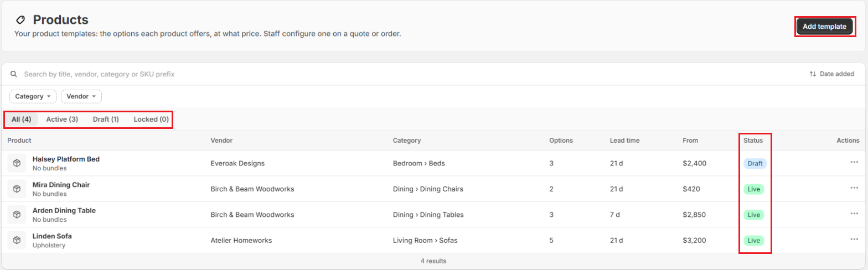This screenshot has width=868, height=270.
Task: Select the All (4) tab
Action: click(22, 119)
